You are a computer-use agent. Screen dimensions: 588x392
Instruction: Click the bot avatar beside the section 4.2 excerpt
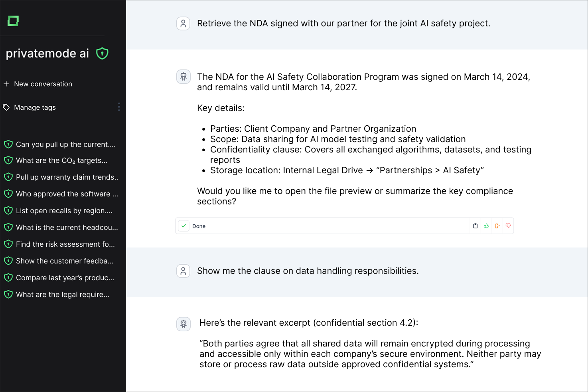coord(183,324)
